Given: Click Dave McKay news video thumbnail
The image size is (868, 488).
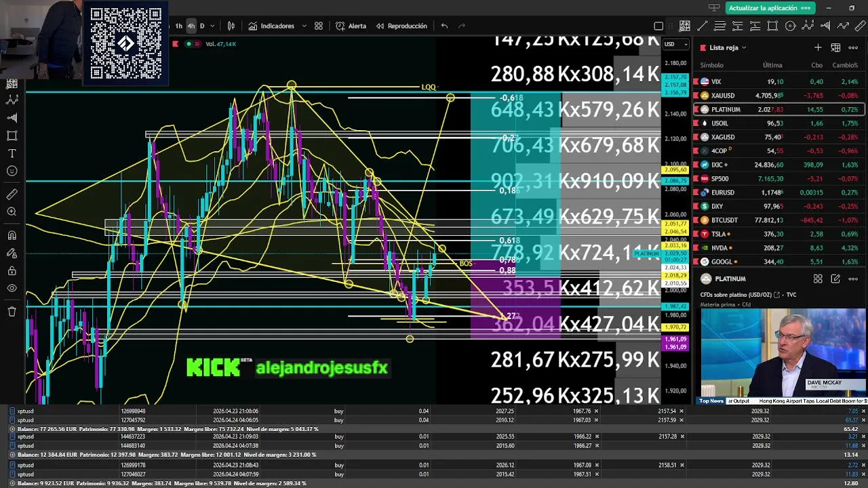Looking at the screenshot, I should [783, 352].
